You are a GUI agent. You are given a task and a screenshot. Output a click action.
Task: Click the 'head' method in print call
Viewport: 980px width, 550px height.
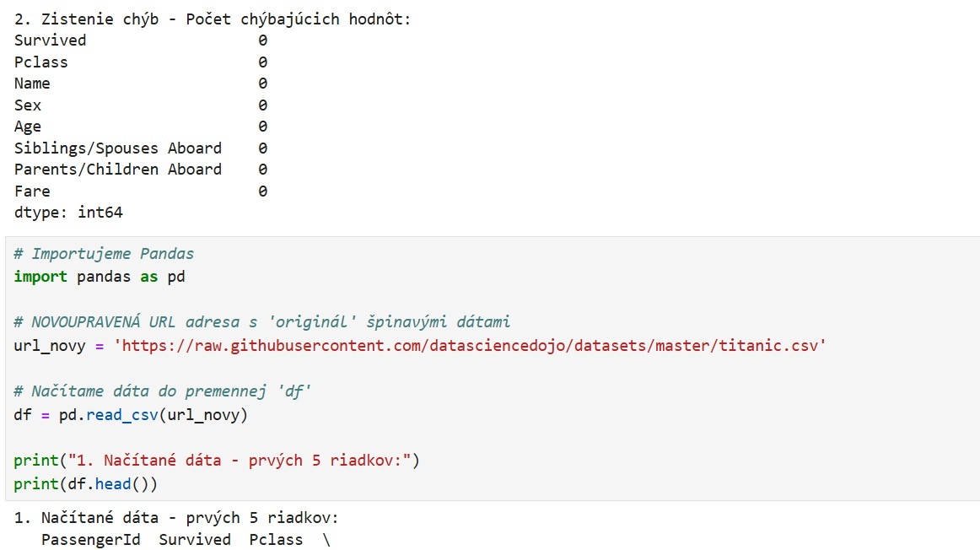[x=112, y=484]
